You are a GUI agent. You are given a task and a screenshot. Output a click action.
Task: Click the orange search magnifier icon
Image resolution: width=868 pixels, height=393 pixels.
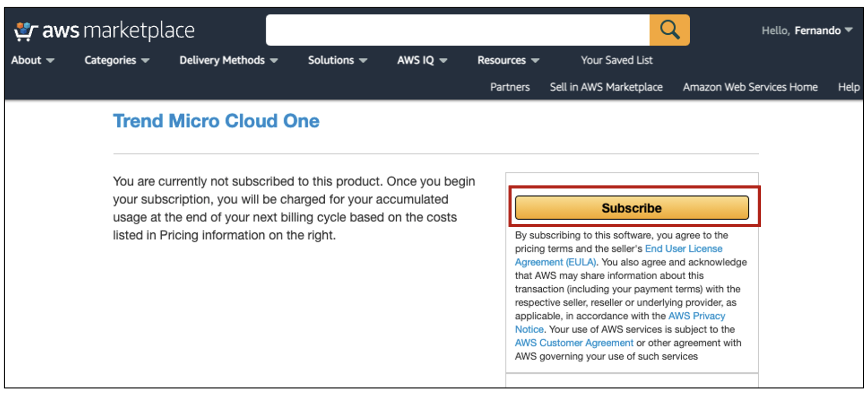[x=669, y=30]
